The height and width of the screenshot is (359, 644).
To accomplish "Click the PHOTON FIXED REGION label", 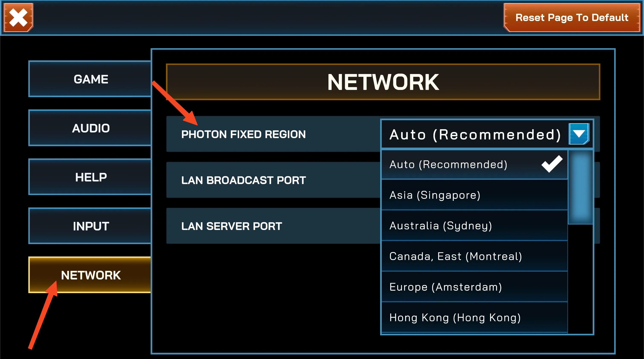I will point(243,134).
